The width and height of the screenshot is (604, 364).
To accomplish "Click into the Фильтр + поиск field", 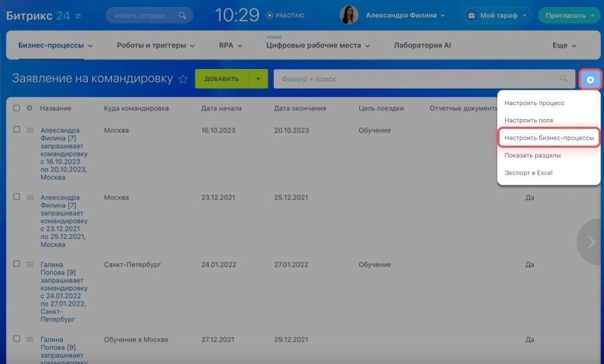I will coord(413,79).
